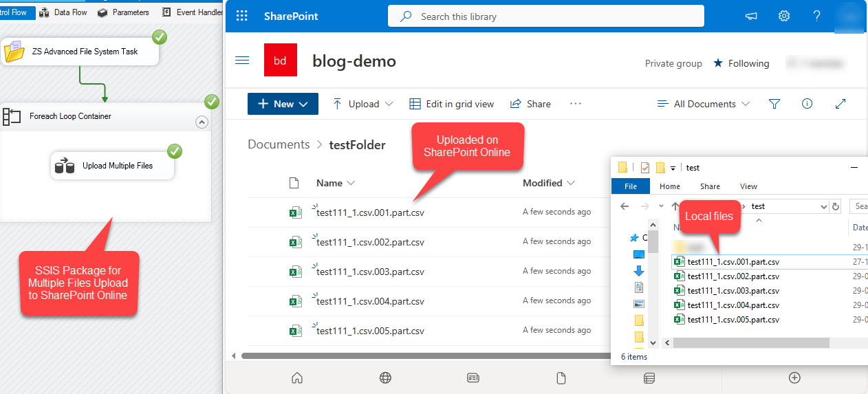This screenshot has width=868, height=394.
Task: Click the file page icon in bottom bar
Action: click(561, 377)
